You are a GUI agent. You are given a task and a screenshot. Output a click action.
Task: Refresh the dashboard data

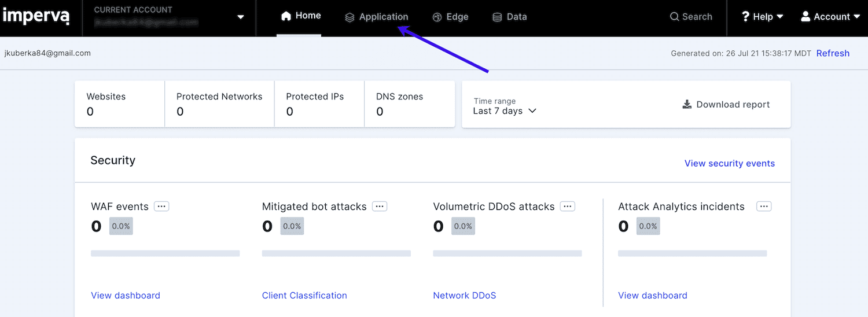pos(833,53)
